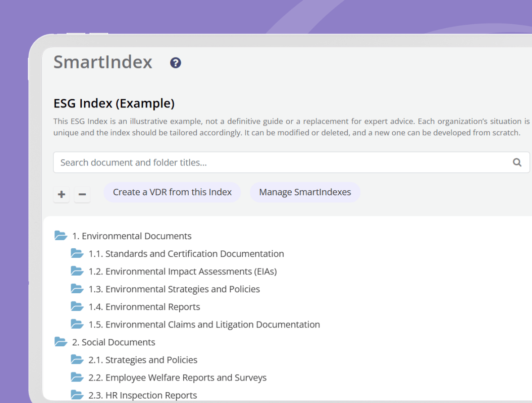Click the Environmental Reports folder icon
This screenshot has width=532, height=403.
77,307
